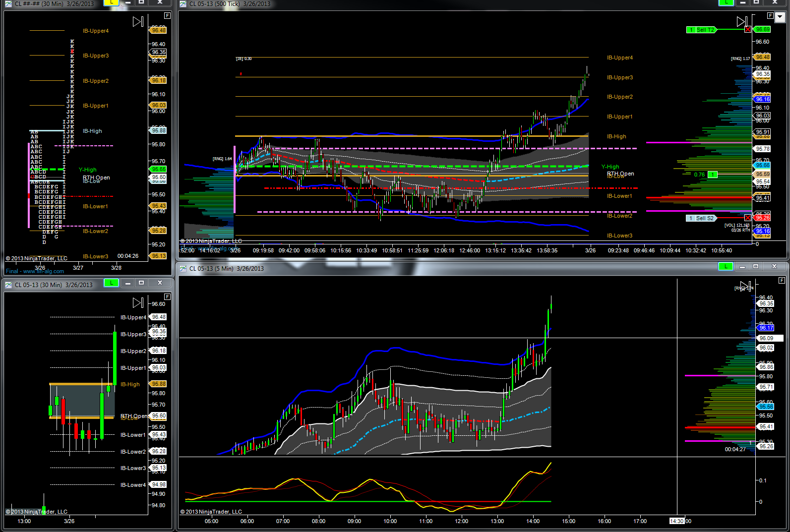Select the Sell S2 order label
790x532 pixels.
click(701, 218)
